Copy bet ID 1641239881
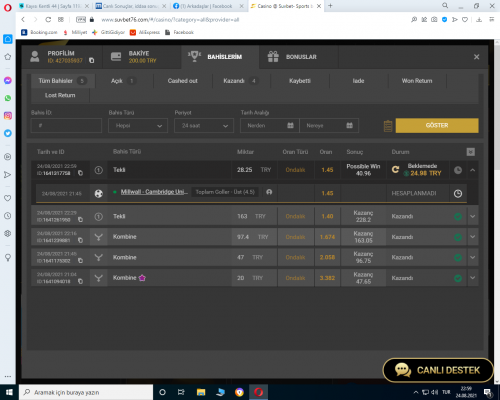The width and height of the screenshot is (500, 400). [x=80, y=240]
